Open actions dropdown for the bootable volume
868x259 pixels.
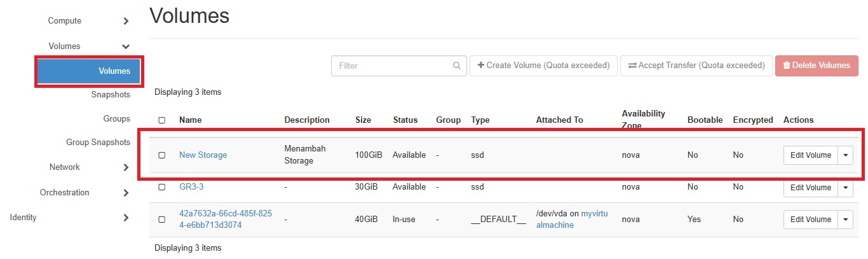coord(845,220)
